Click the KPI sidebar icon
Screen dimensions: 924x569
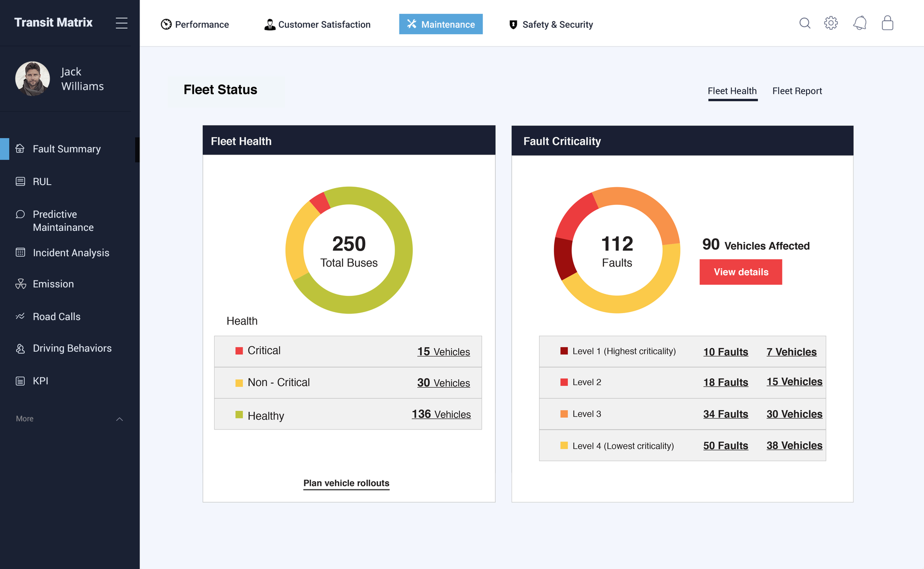tap(20, 380)
